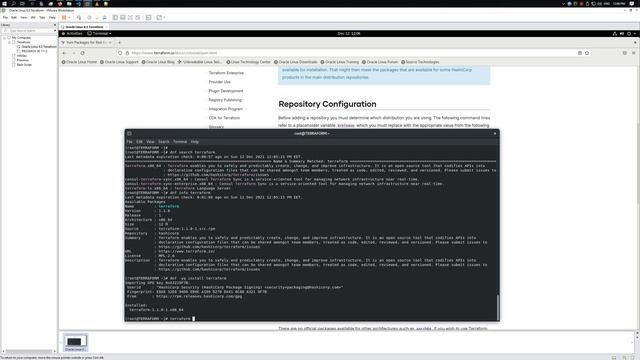640x360 pixels.
Task: Open the terminal Terminal menu
Action: (x=180, y=142)
